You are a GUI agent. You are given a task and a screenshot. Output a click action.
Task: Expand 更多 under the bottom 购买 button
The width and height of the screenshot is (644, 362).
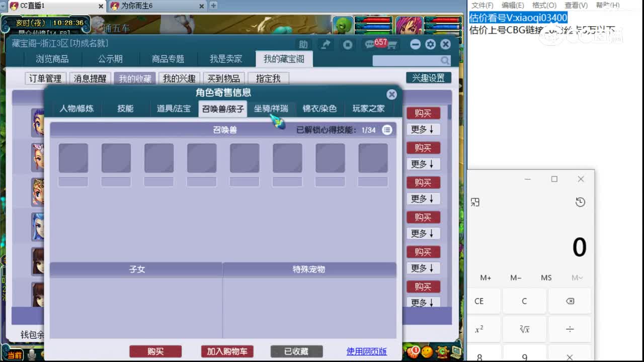423,303
